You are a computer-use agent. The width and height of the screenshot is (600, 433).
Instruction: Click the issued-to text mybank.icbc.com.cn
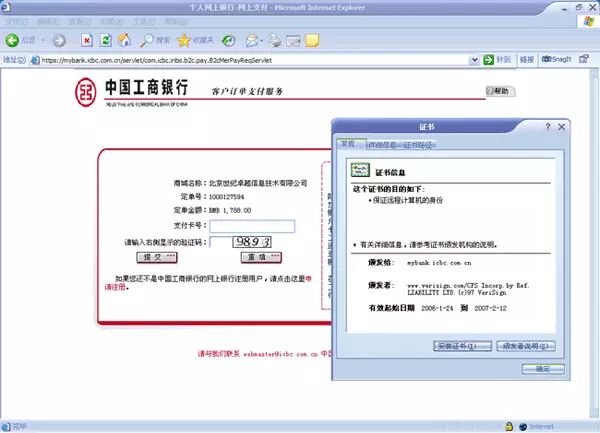(x=439, y=263)
